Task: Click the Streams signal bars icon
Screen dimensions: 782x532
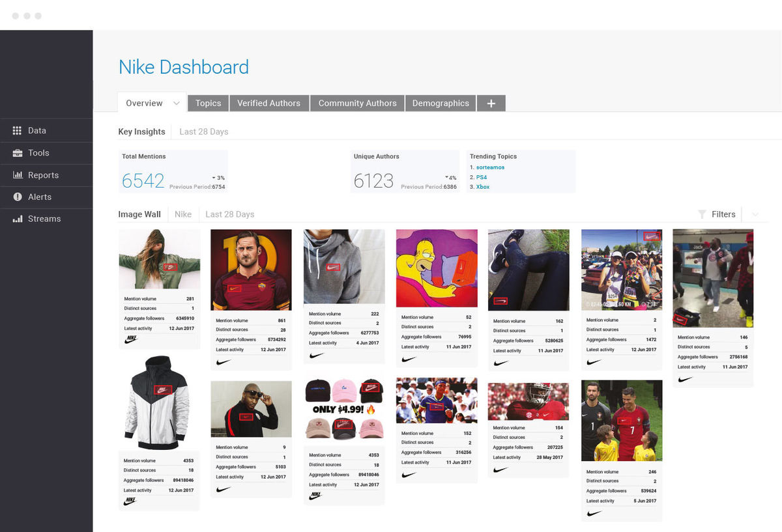Action: coord(17,219)
